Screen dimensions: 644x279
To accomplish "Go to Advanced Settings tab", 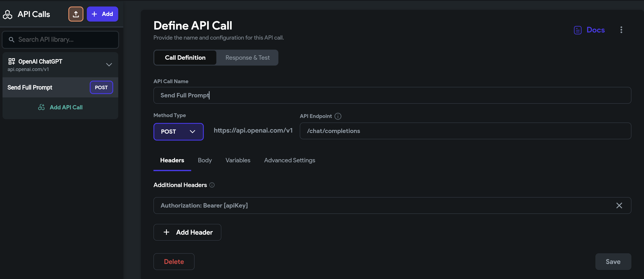I will coord(289,160).
